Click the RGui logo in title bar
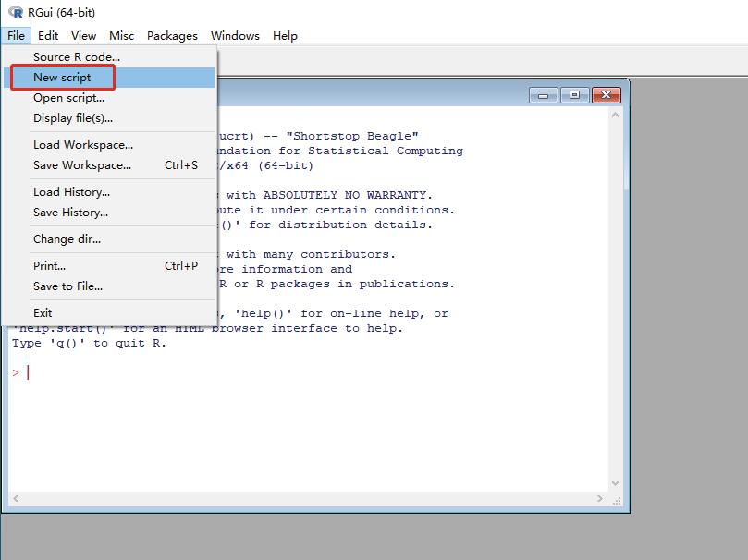Screen dimensions: 748x560 pos(14,12)
